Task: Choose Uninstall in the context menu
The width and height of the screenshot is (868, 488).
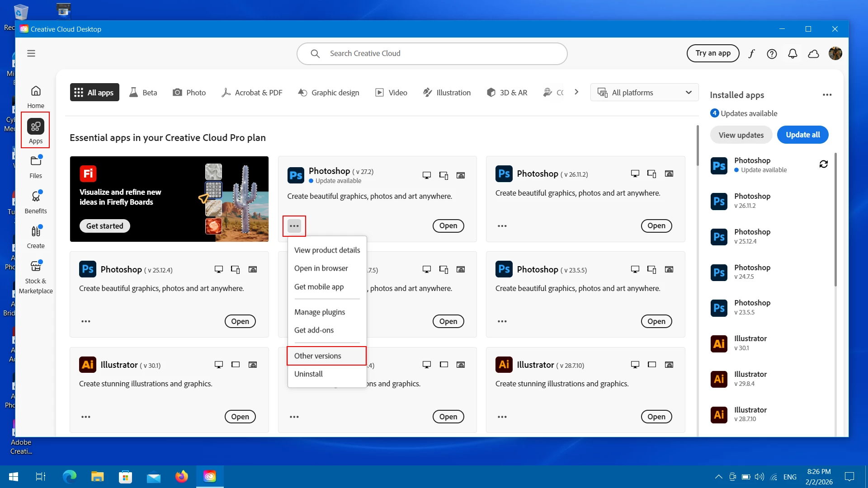Action: pyautogui.click(x=308, y=374)
